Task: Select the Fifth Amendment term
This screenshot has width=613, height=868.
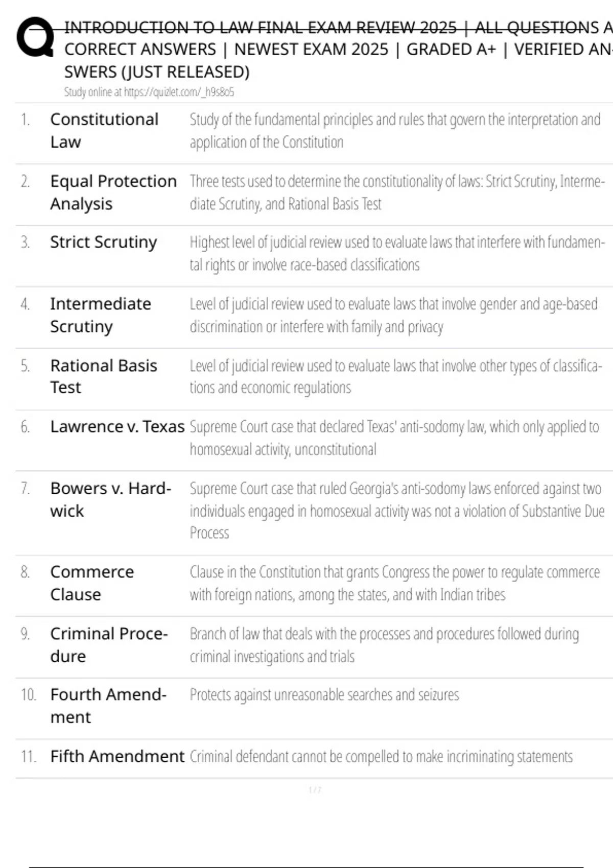Action: click(117, 756)
